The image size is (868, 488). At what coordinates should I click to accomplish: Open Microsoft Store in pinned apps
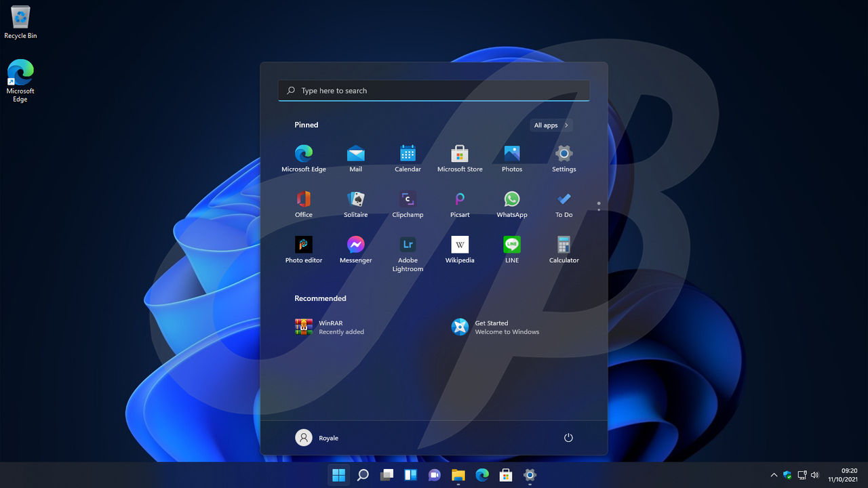[460, 159]
